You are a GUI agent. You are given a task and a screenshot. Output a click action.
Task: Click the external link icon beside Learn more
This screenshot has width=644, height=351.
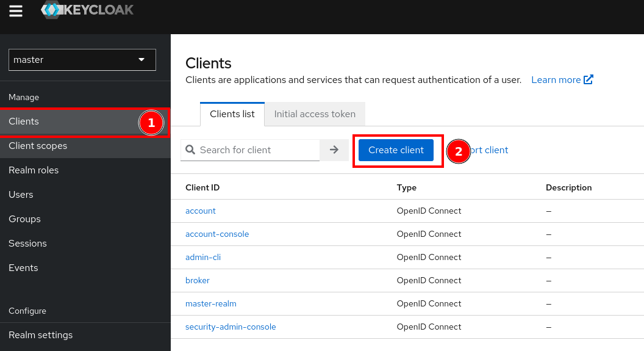coord(589,80)
